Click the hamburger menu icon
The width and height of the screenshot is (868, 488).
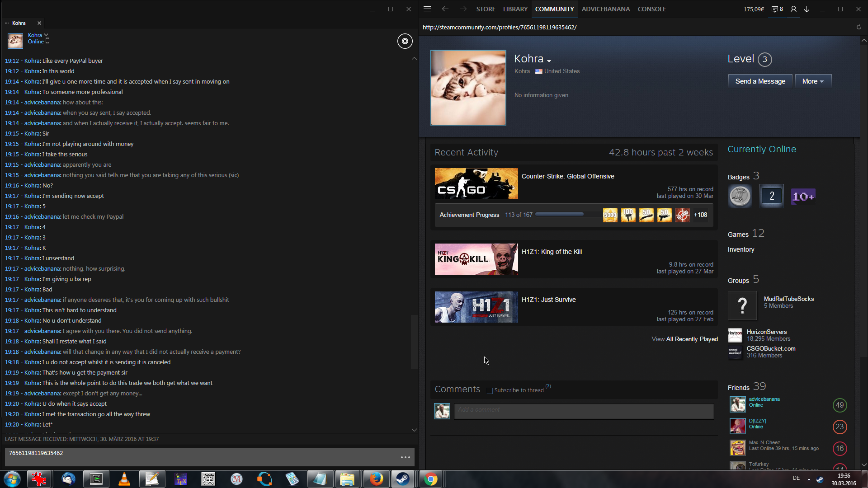(x=427, y=9)
